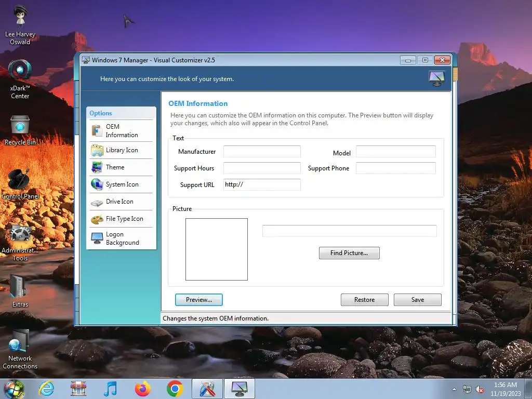
Task: Click the OEM Information heading text
Action: coord(198,103)
